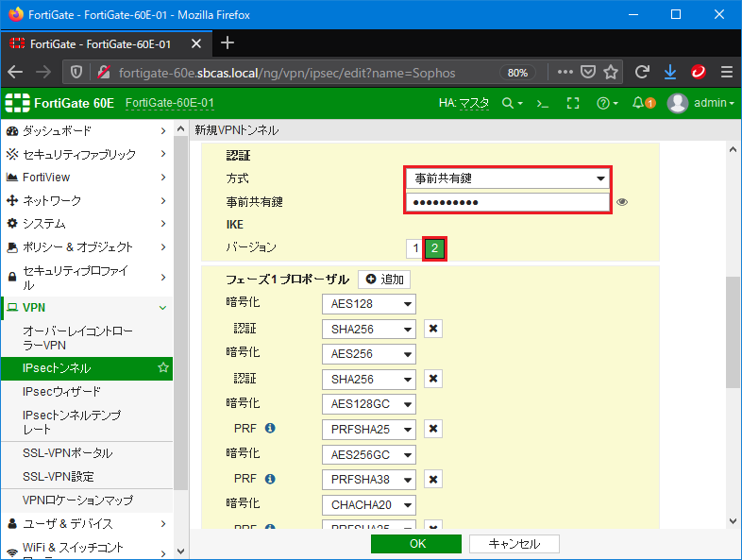Expand ポリシー & オブジェクト menu
This screenshot has height=560, width=742.
point(87,246)
